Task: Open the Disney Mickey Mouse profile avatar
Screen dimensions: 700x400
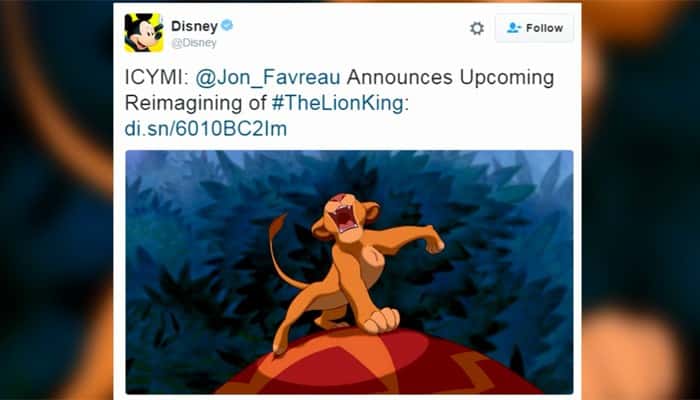Action: coord(144,33)
